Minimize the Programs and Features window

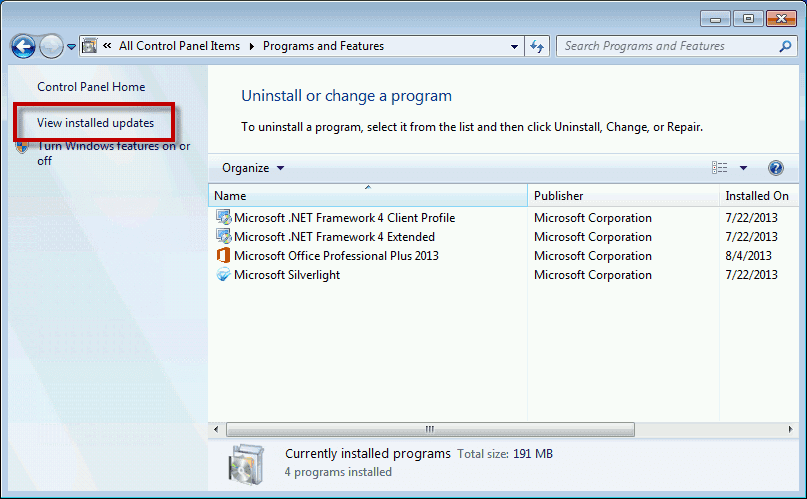pos(715,19)
